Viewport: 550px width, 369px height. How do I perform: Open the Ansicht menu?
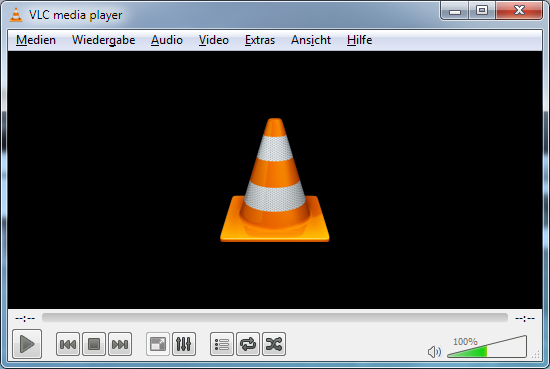pos(311,40)
